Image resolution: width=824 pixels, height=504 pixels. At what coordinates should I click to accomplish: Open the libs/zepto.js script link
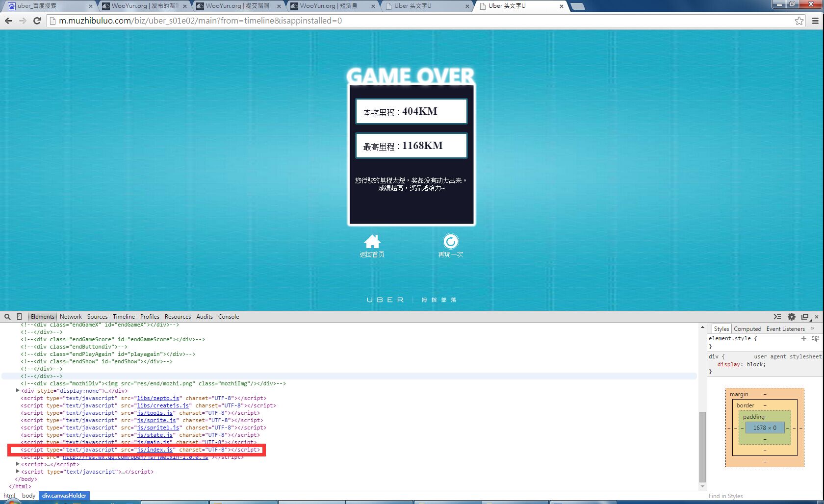coord(158,398)
